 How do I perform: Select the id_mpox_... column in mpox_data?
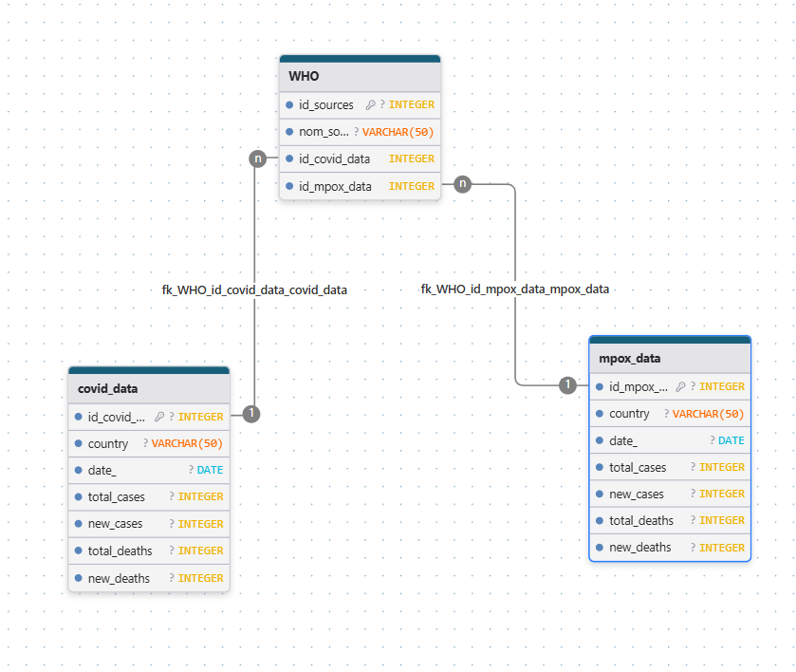point(670,386)
